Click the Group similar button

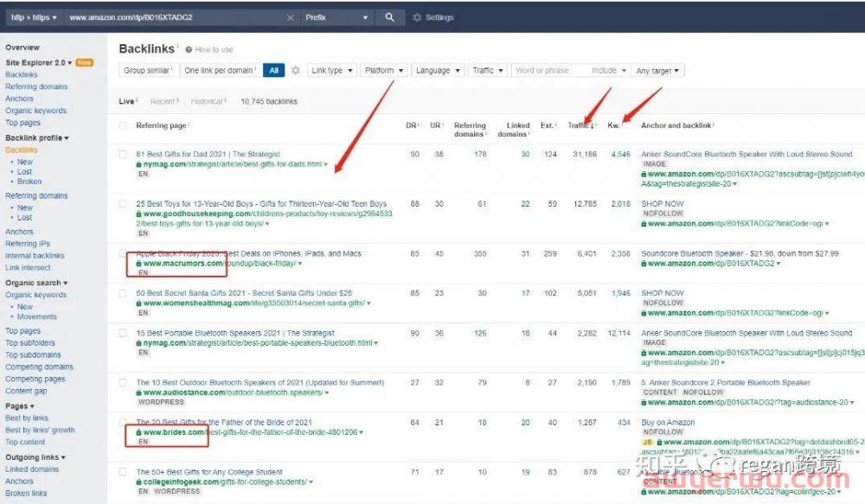pyautogui.click(x=149, y=71)
